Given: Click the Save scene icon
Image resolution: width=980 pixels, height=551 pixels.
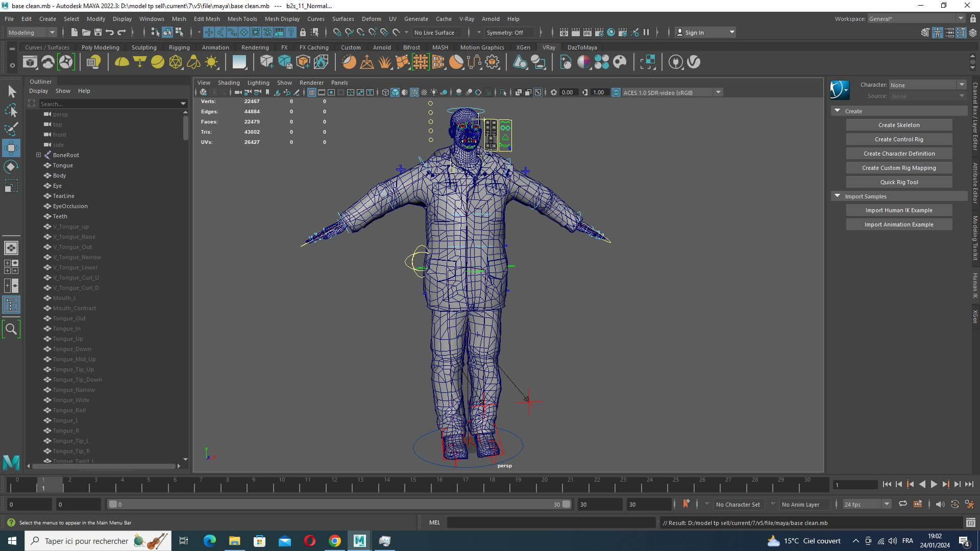Looking at the screenshot, I should click(x=97, y=32).
